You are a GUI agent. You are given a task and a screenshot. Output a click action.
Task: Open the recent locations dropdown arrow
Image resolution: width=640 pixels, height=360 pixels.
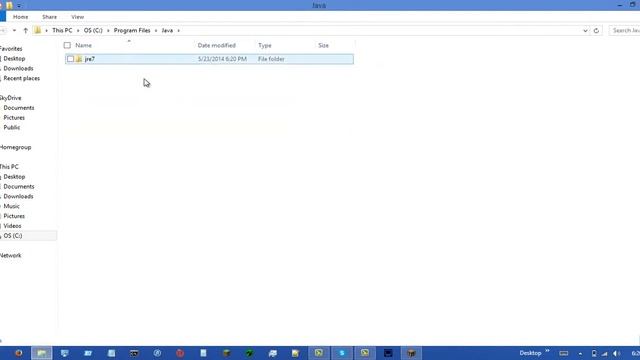pyautogui.click(x=14, y=31)
